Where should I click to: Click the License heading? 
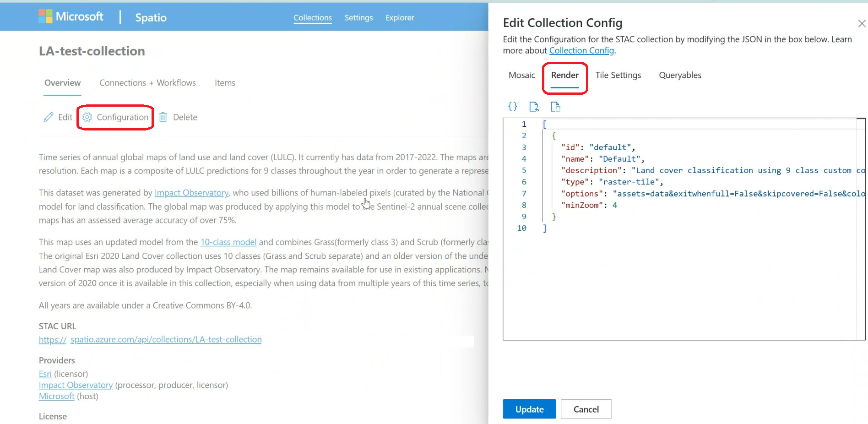point(53,416)
